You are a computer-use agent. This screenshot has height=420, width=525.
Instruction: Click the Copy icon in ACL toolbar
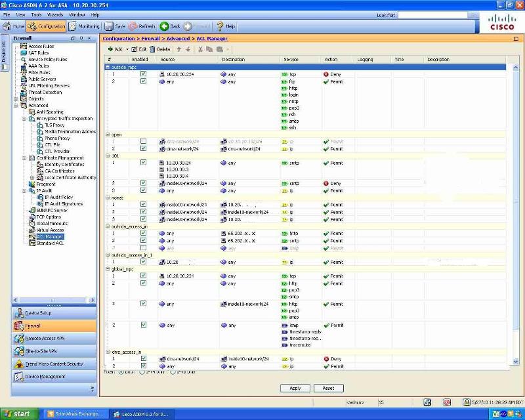click(x=209, y=49)
